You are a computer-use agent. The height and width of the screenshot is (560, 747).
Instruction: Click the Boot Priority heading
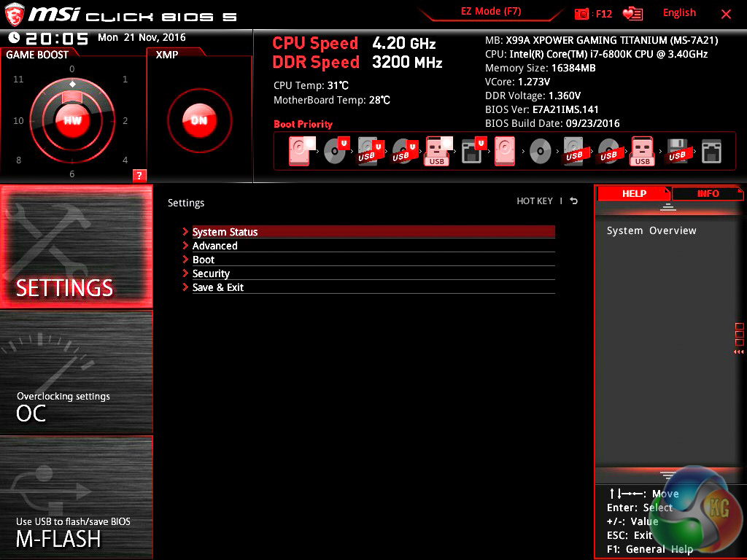pos(303,124)
